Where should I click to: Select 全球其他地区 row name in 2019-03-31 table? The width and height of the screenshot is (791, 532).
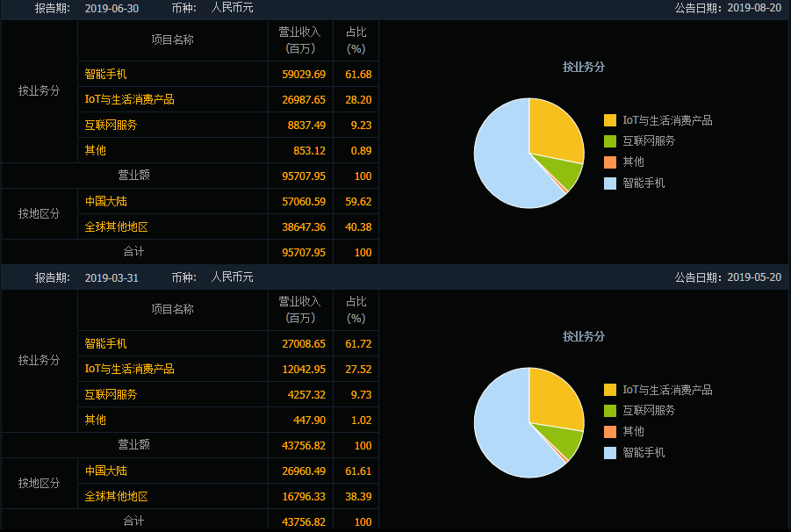point(116,496)
